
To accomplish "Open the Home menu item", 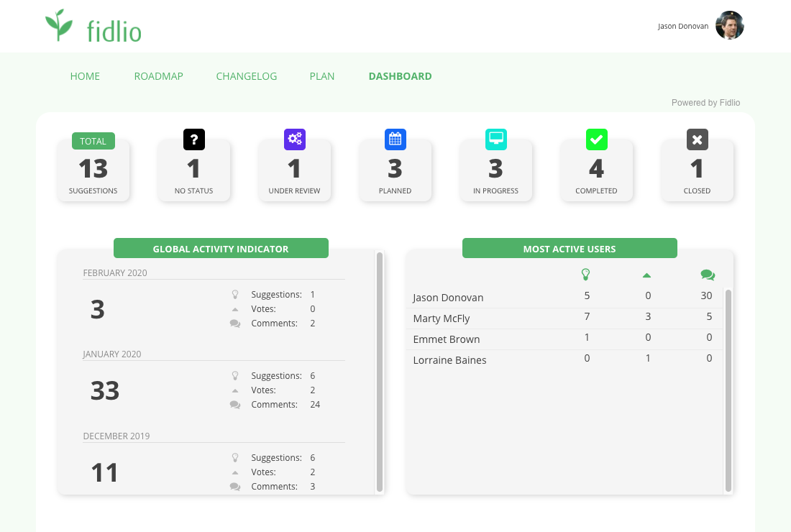I will (85, 76).
